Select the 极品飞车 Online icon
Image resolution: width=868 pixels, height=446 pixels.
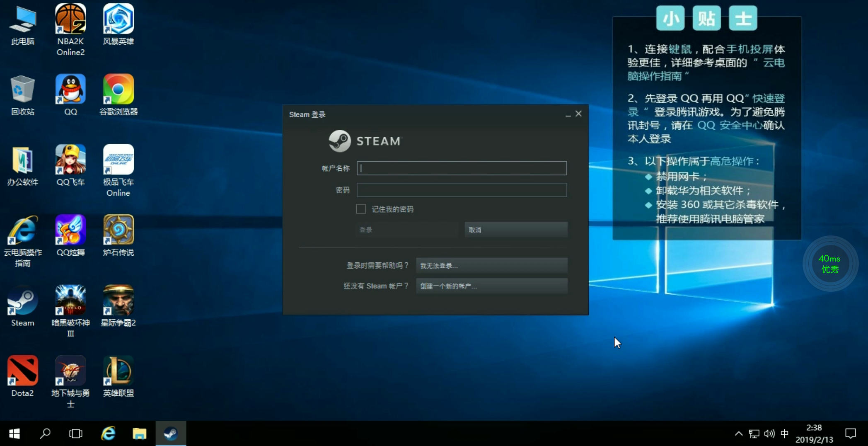click(x=118, y=170)
